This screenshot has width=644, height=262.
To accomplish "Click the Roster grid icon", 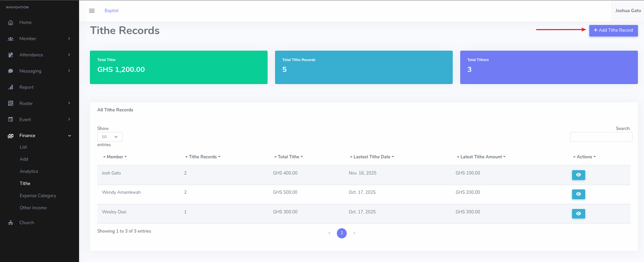I will (11, 103).
